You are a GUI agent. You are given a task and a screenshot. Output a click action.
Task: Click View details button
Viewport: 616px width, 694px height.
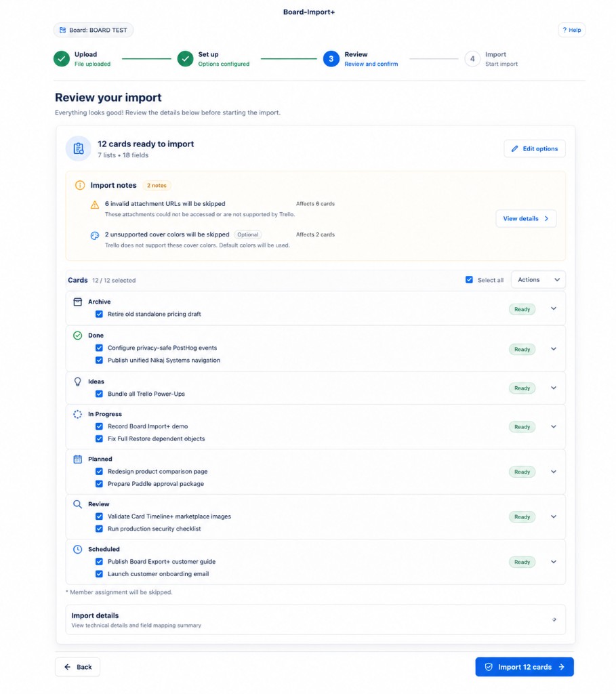coord(526,219)
